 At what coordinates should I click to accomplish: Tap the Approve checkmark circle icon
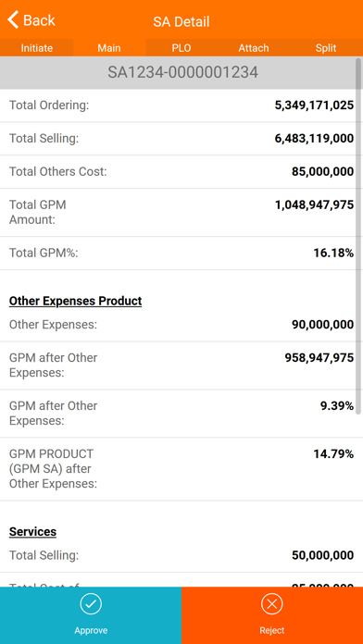[x=91, y=603]
